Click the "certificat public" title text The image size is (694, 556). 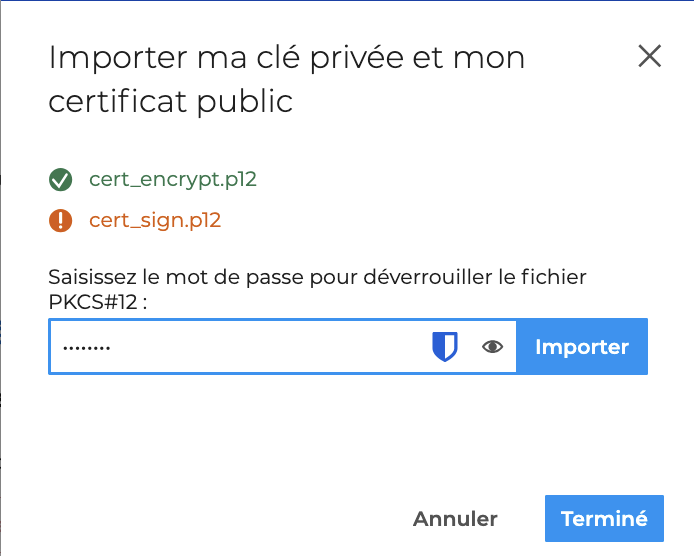(171, 101)
